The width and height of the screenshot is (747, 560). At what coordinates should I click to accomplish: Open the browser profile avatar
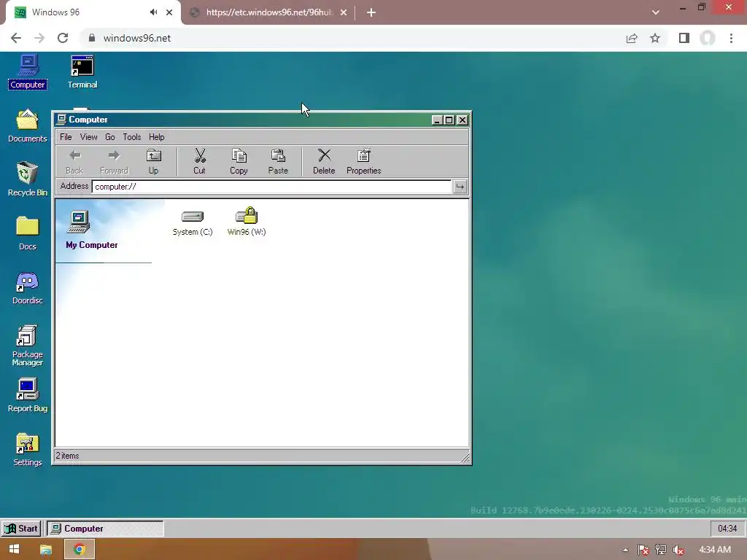click(x=708, y=38)
